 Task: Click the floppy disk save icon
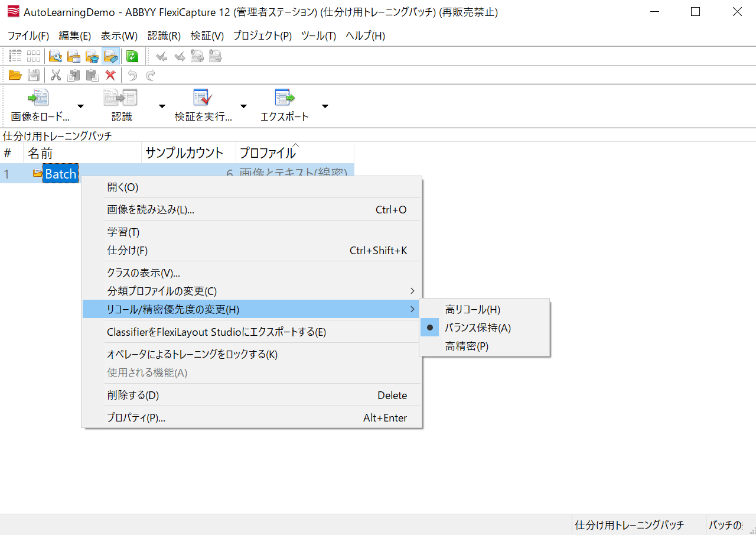click(34, 75)
